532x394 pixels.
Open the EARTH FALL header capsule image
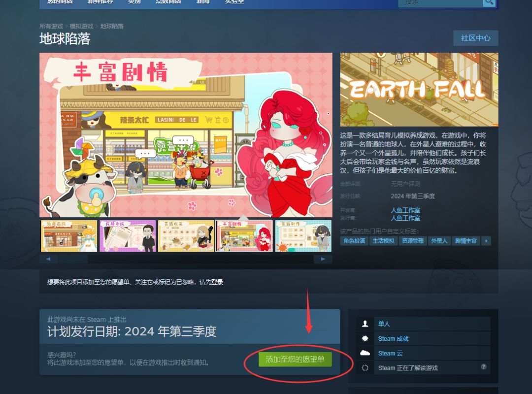tap(419, 90)
